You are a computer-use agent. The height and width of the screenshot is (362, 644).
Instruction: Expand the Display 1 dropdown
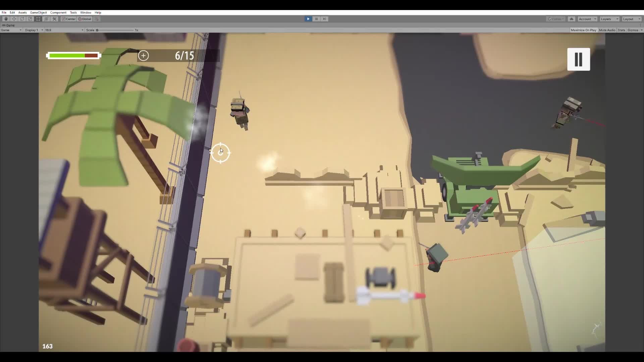coord(34,30)
